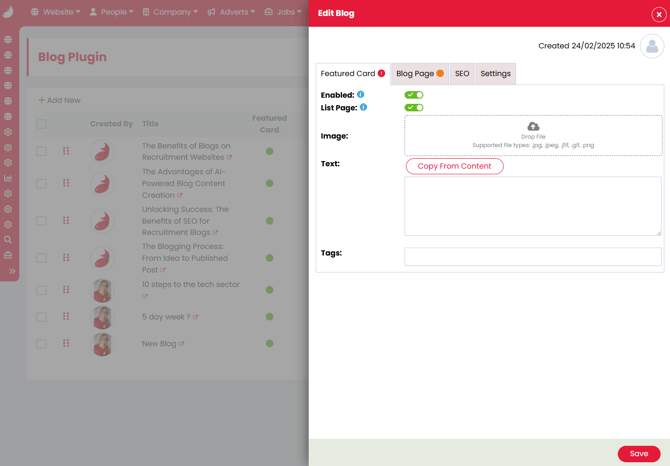The width and height of the screenshot is (670, 466).
Task: Click the app logo in top-left corner
Action: point(9,12)
